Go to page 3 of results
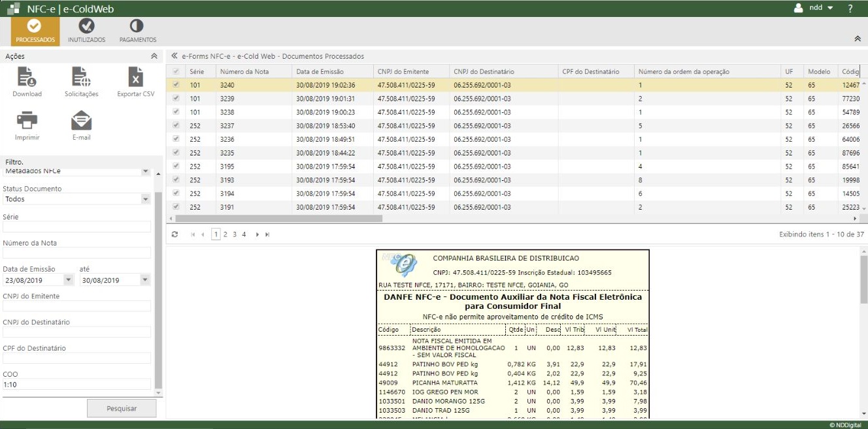The image size is (868, 429). [x=235, y=234]
